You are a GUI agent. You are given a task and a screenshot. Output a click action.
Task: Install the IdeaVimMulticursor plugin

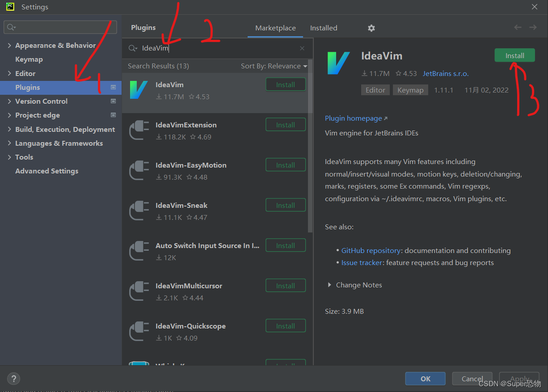coord(286,286)
